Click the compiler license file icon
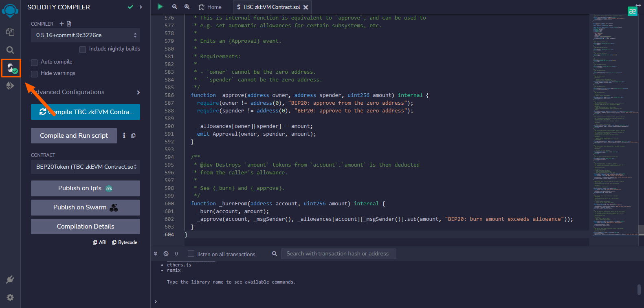The image size is (644, 308). (69, 24)
